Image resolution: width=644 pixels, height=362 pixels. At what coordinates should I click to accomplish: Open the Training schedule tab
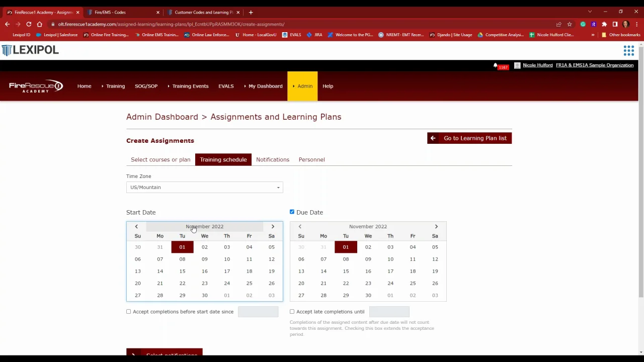point(223,159)
